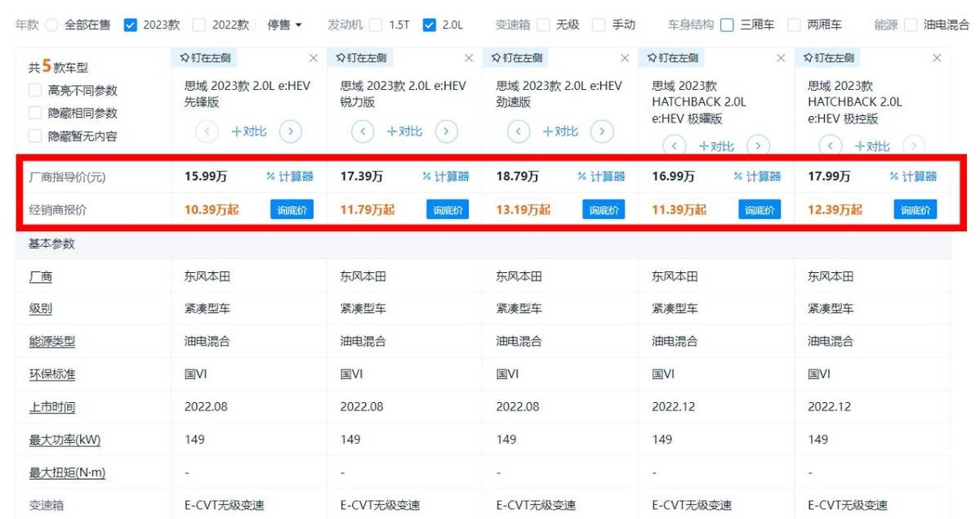Click the 级别 parameter label

40,309
